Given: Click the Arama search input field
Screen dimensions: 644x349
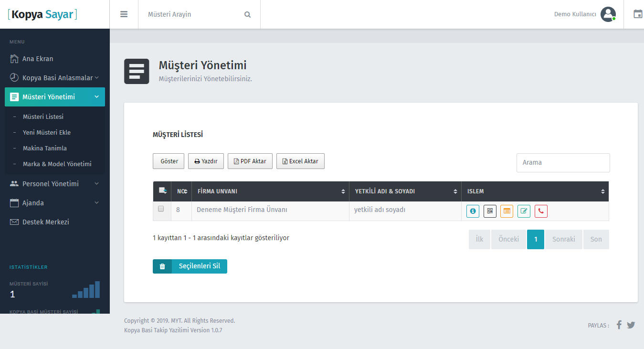Looking at the screenshot, I should pos(563,163).
